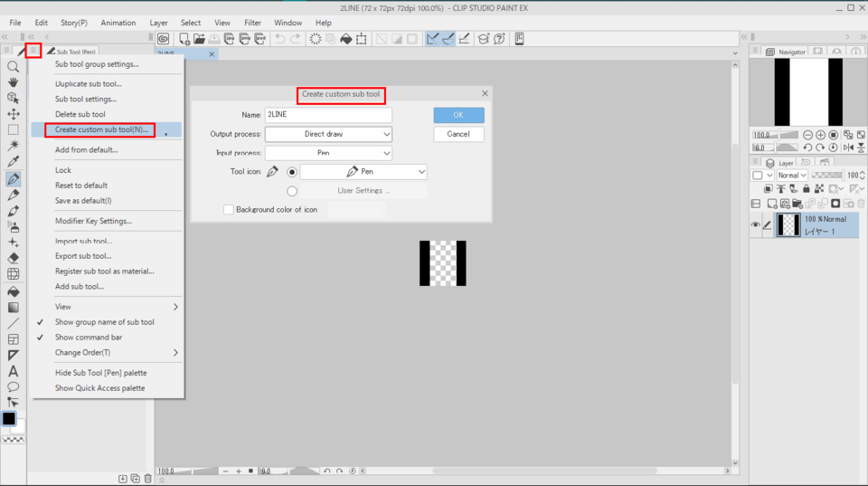The image size is (868, 486).
Task: Close the Create custom sub tool dialog
Action: coord(485,93)
